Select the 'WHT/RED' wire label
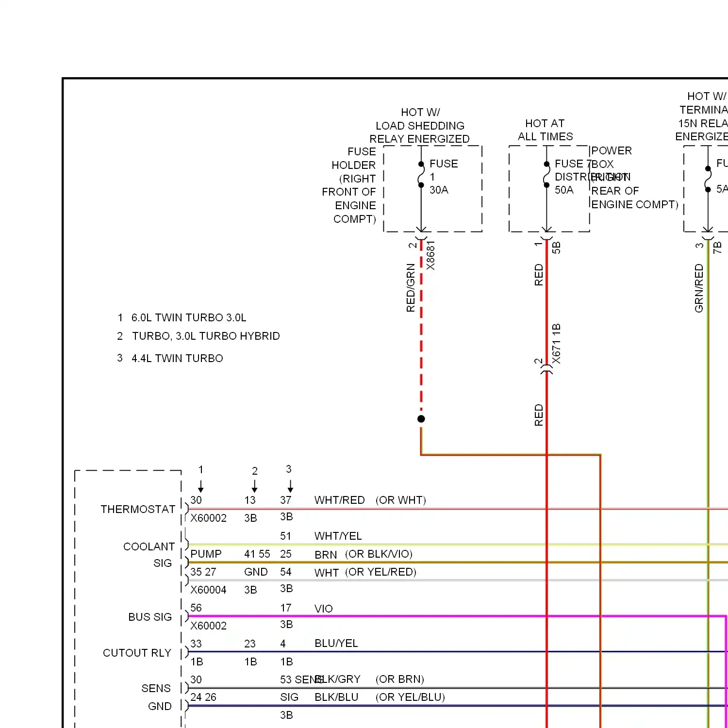This screenshot has width=728, height=728. pyautogui.click(x=340, y=500)
